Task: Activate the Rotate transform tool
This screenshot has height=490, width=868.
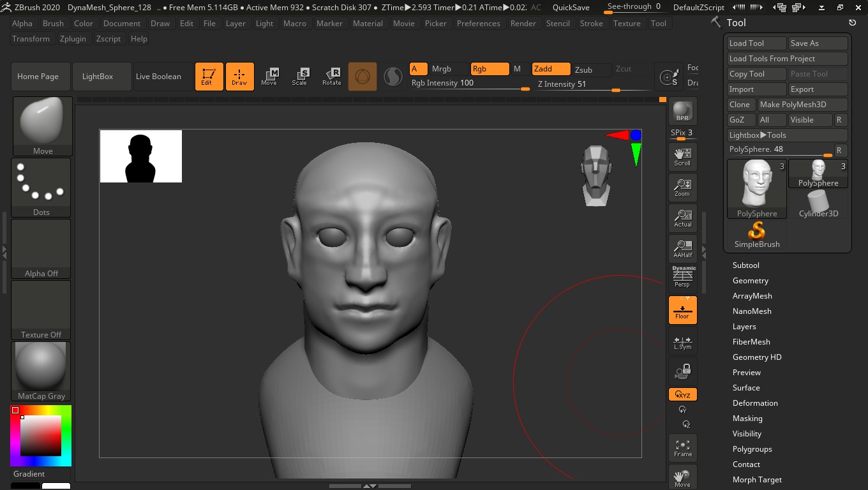Action: click(331, 77)
